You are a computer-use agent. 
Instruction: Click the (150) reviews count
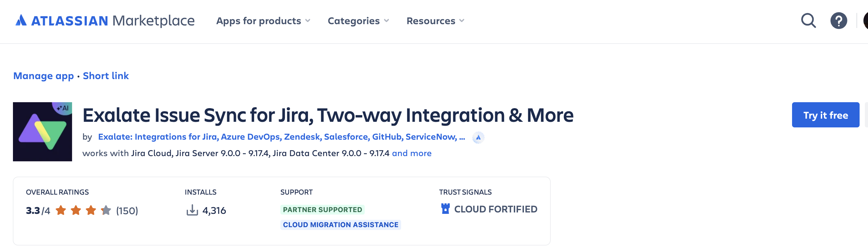pos(127,211)
